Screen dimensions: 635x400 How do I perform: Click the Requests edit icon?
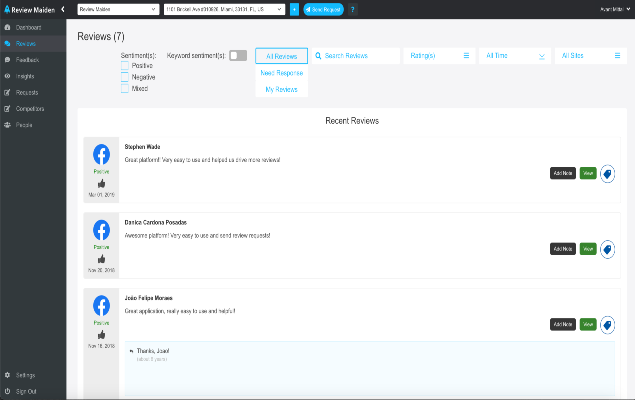[x=7, y=92]
